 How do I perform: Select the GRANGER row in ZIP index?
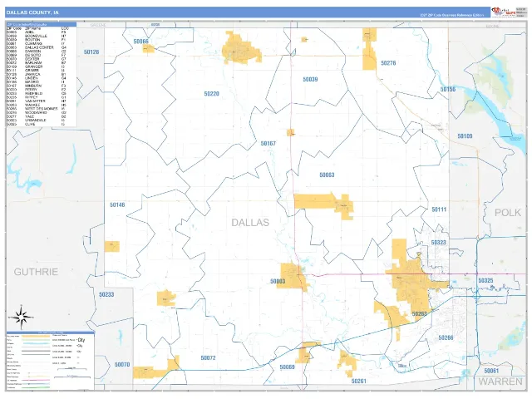click(37, 66)
